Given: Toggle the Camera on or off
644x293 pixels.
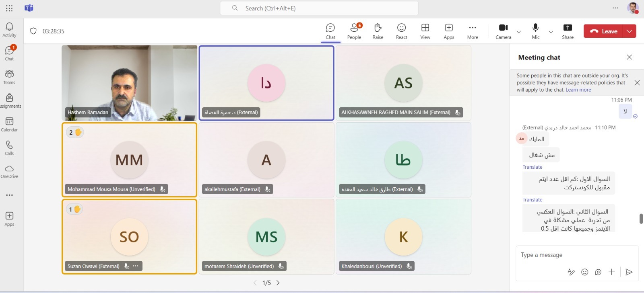Looking at the screenshot, I should point(503,31).
